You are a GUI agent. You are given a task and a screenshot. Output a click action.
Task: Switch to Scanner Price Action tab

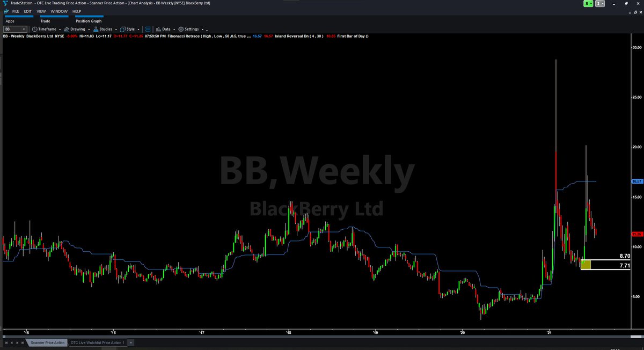pyautogui.click(x=47, y=342)
